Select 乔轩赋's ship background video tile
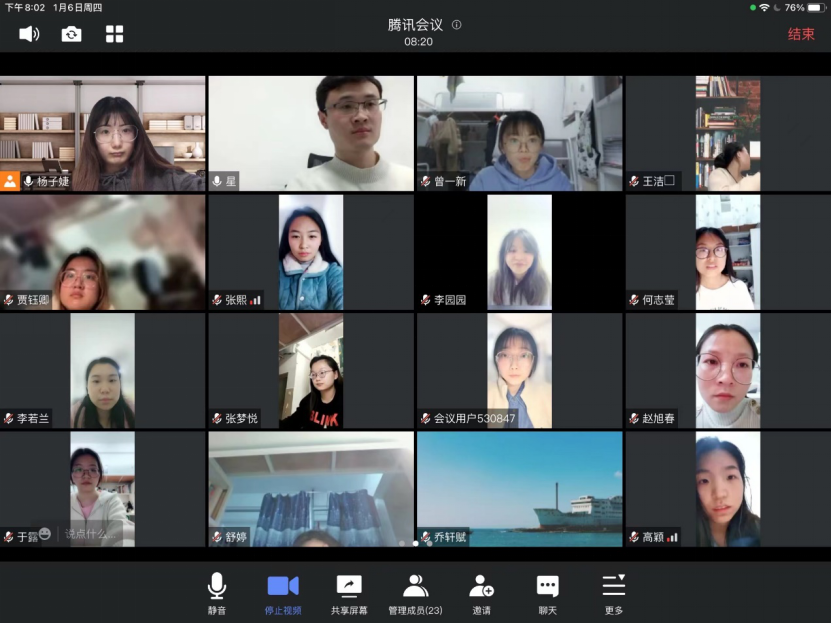Viewport: 831px width, 623px height. tap(519, 489)
